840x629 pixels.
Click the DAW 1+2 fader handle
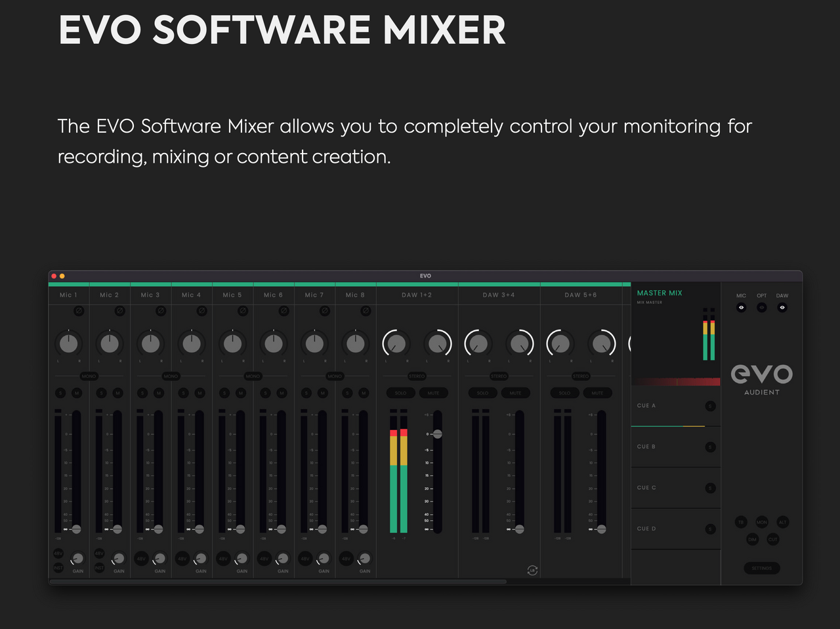coord(438,434)
